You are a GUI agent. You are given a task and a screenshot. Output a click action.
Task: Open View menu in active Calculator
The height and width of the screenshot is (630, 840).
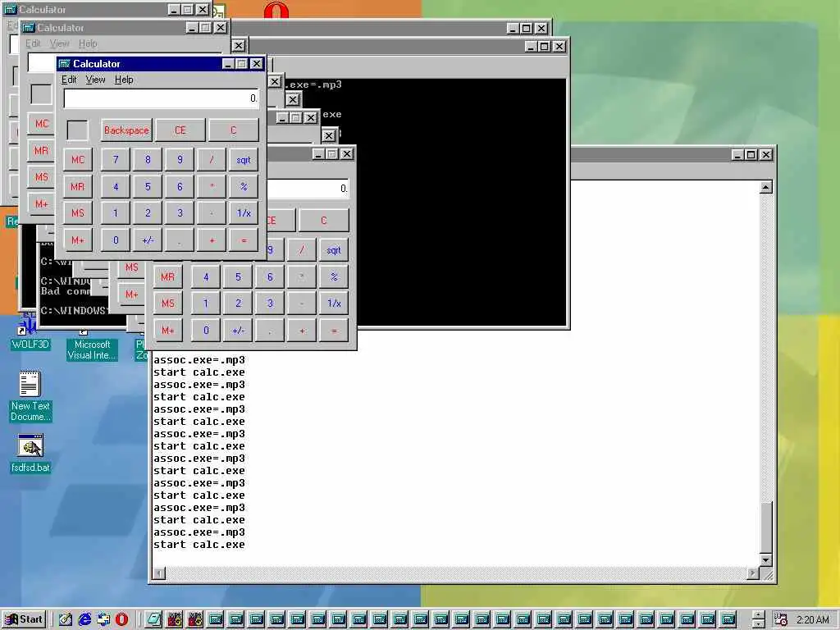click(x=95, y=80)
